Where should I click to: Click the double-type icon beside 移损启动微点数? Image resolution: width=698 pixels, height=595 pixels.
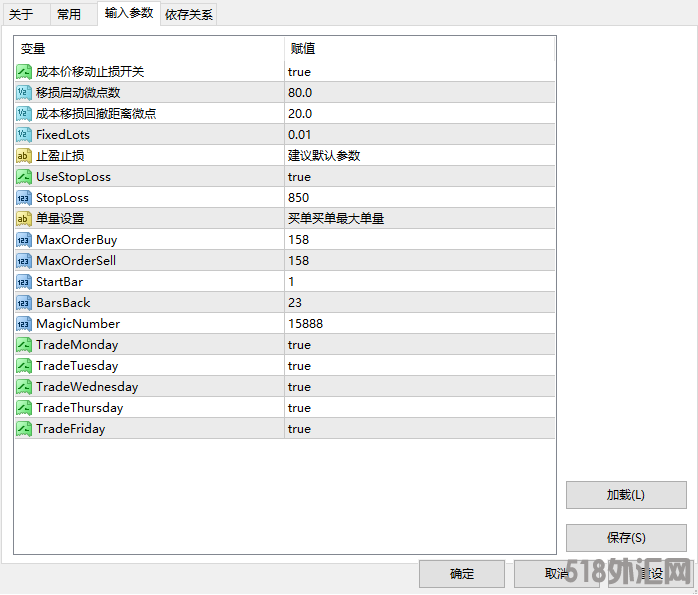24,93
